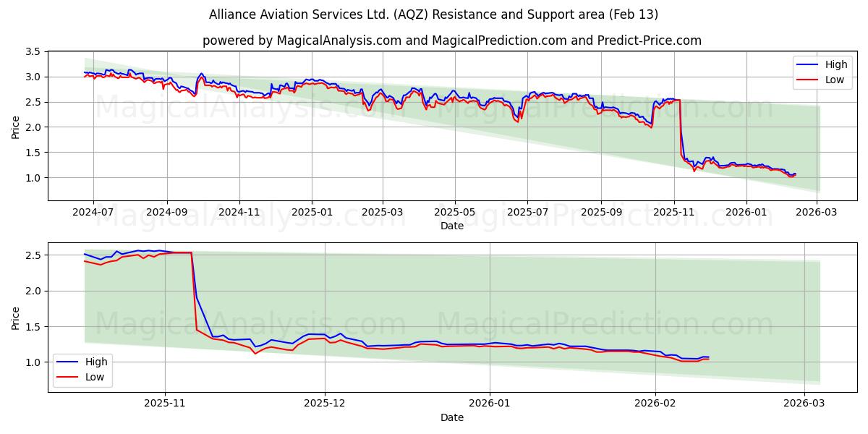Click the 'Price' label of the top chart
The height and width of the screenshot is (434, 868).
(x=15, y=126)
